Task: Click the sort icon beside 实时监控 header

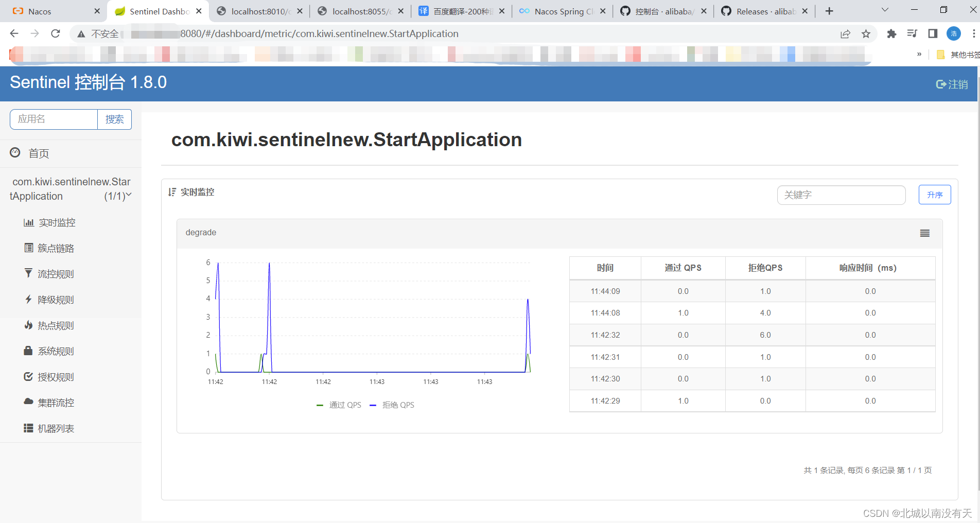Action: point(172,192)
